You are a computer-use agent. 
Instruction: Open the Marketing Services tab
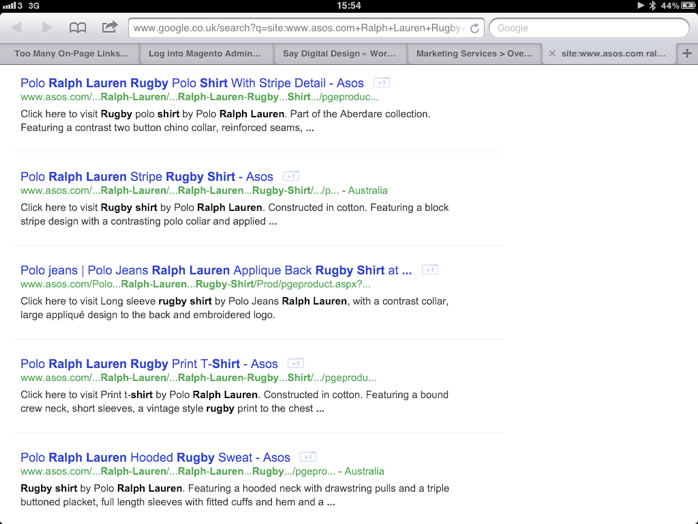pyautogui.click(x=474, y=53)
